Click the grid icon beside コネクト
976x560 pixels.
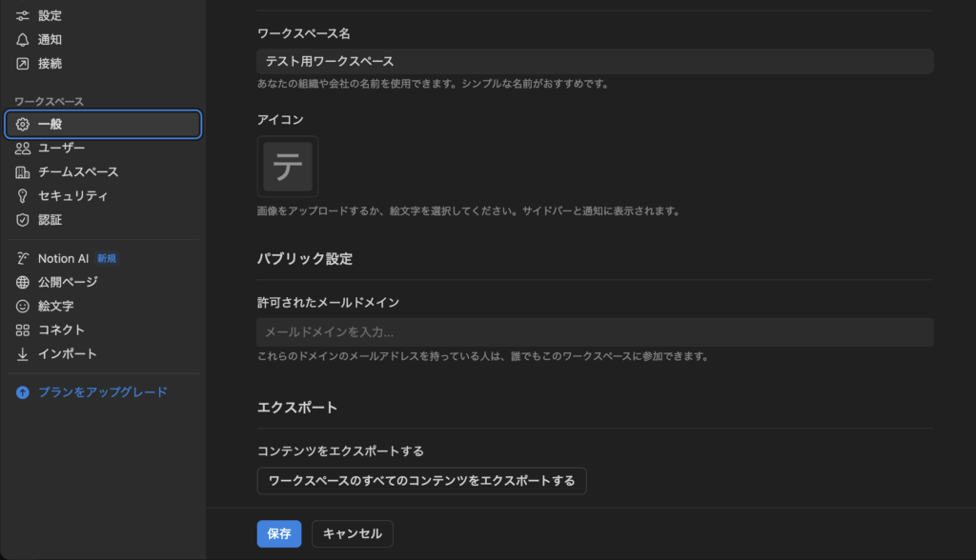click(23, 330)
